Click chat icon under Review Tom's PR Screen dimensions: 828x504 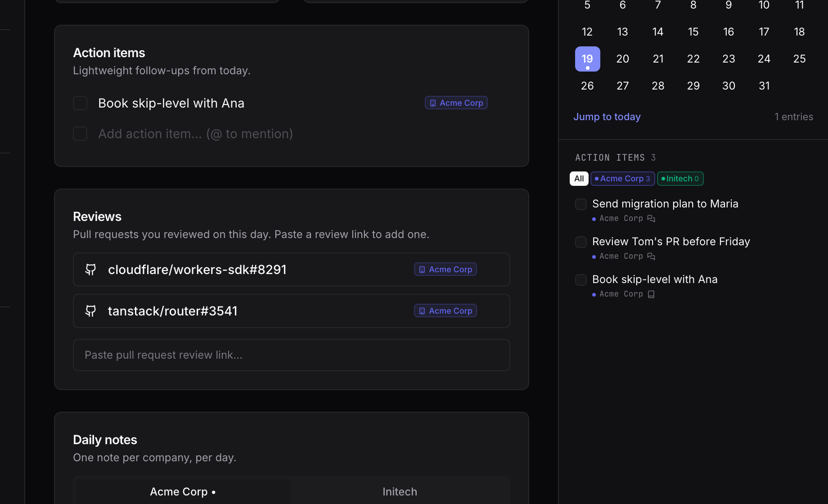pyautogui.click(x=651, y=256)
